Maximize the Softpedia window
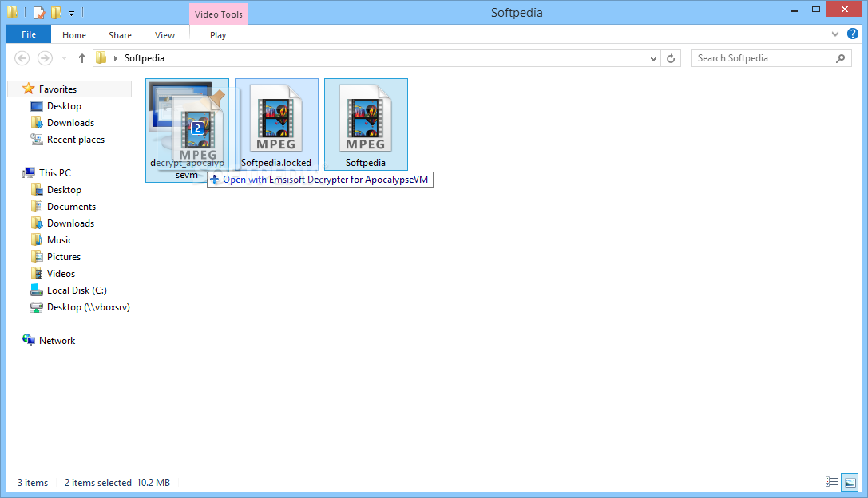This screenshot has height=498, width=868. [x=816, y=10]
